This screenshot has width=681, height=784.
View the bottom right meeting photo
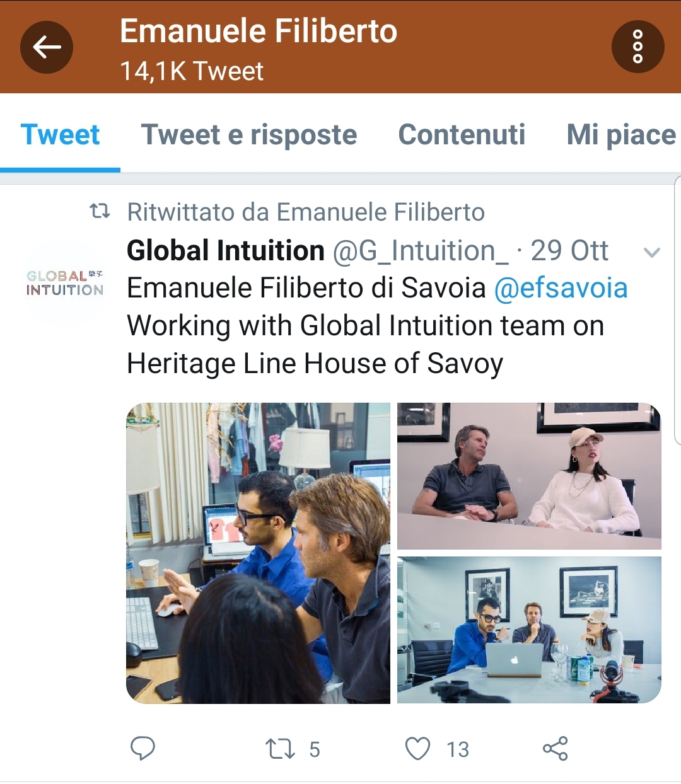tap(529, 630)
